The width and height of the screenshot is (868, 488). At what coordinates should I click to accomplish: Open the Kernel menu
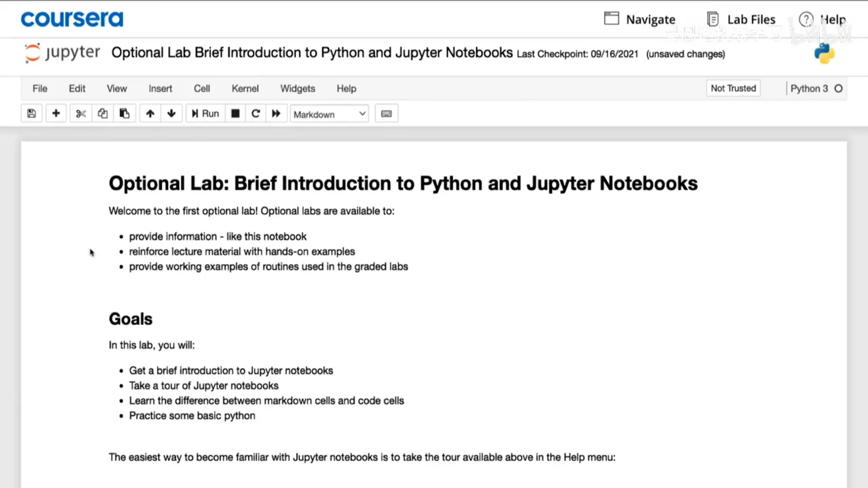[245, 89]
